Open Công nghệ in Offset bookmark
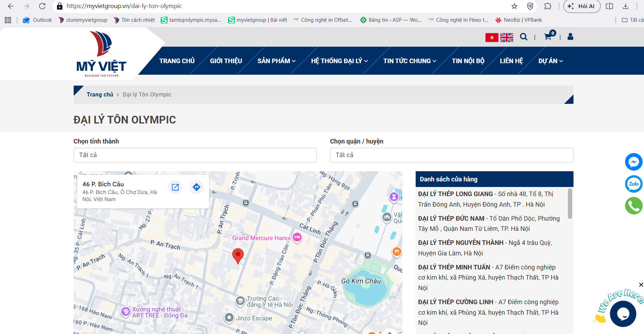 tap(323, 20)
